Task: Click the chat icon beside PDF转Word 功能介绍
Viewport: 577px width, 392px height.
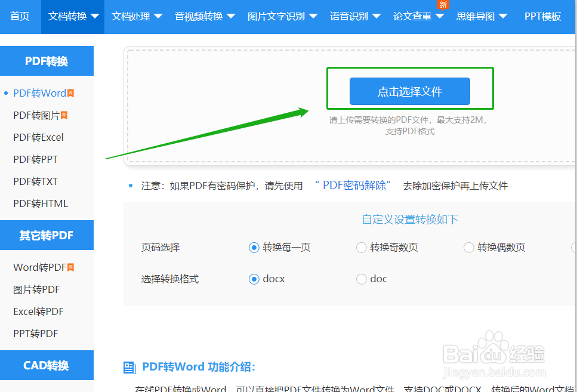Action: tap(129, 367)
